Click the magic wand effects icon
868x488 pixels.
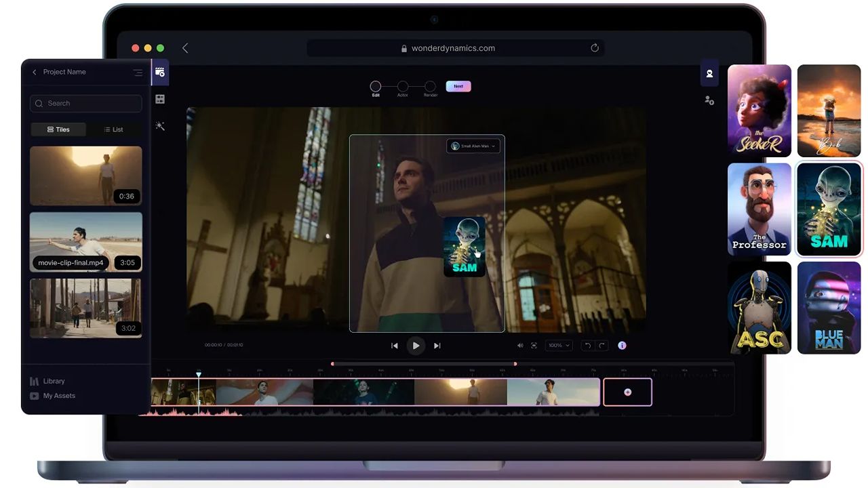click(x=160, y=126)
